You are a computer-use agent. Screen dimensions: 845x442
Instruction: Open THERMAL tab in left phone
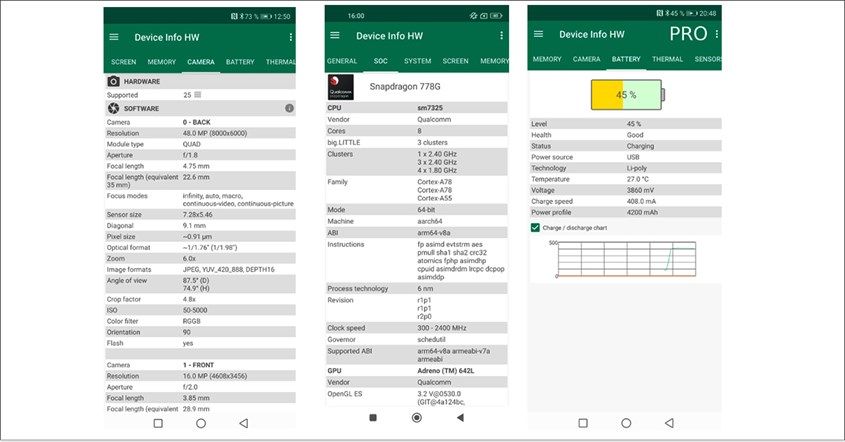(280, 62)
